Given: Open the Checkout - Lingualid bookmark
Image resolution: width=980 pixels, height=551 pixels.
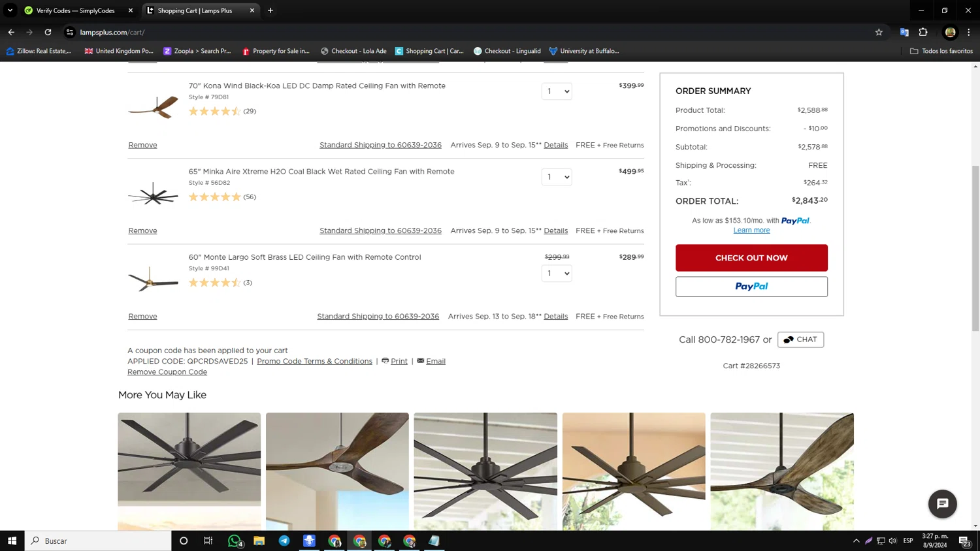Looking at the screenshot, I should click(x=507, y=51).
